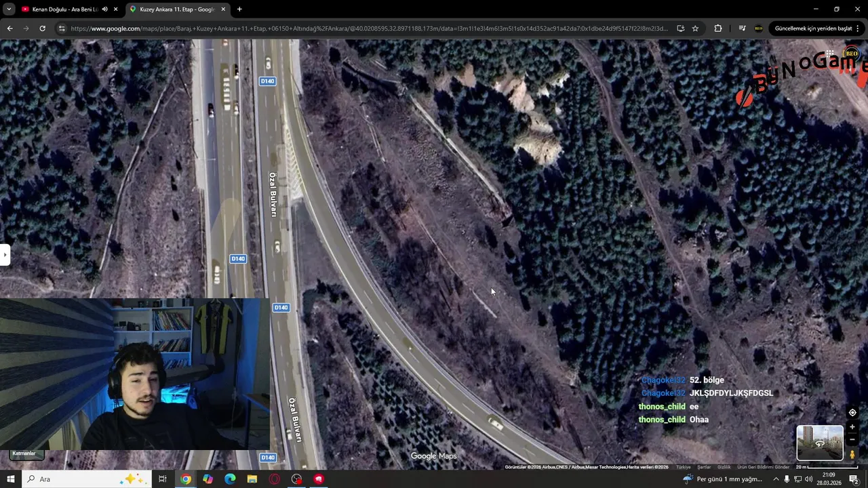The width and height of the screenshot is (868, 488).
Task: Open the clock showing 21:09
Action: pyautogui.click(x=829, y=479)
